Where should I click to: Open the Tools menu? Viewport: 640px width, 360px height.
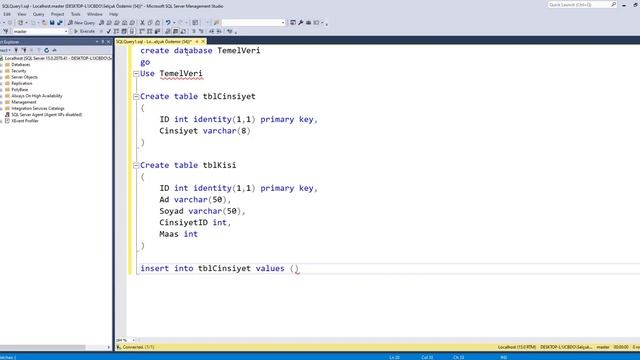click(76, 14)
